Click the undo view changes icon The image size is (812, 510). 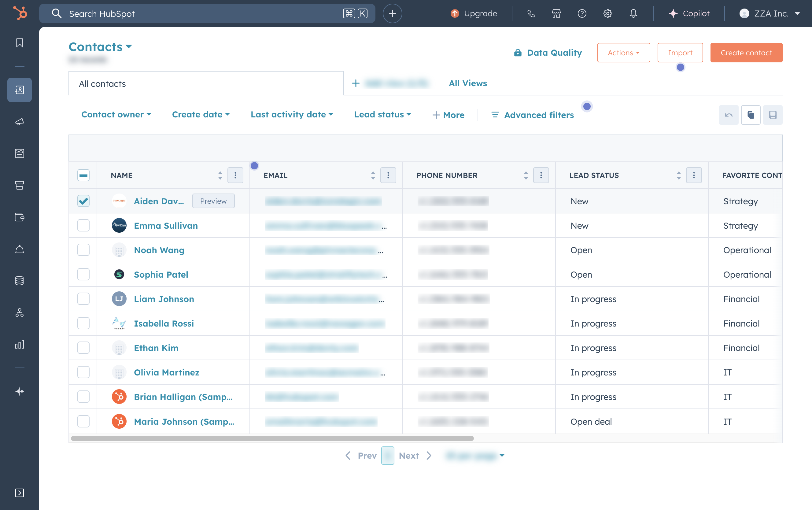tap(728, 115)
